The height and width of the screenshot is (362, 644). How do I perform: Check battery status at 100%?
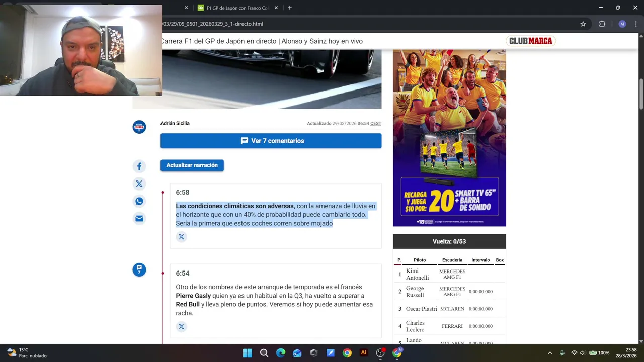point(599,353)
